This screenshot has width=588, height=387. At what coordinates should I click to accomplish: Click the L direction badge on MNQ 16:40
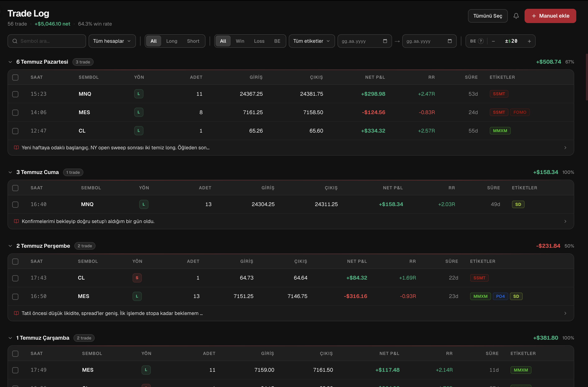pos(143,204)
